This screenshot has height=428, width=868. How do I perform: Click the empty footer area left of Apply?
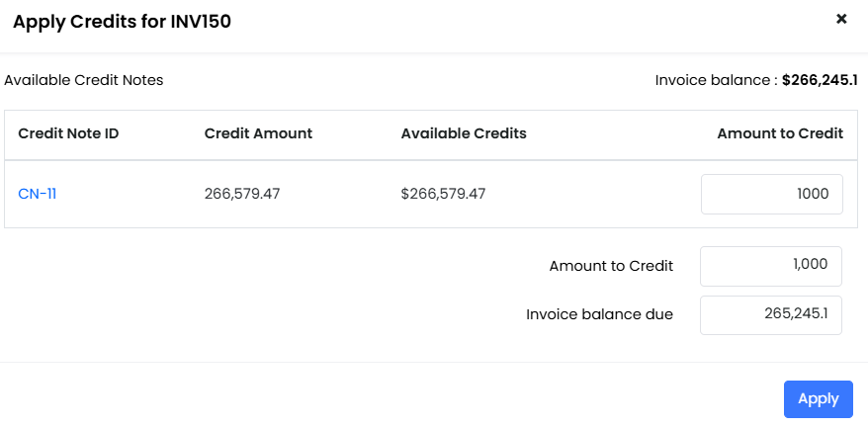[x=395, y=398]
